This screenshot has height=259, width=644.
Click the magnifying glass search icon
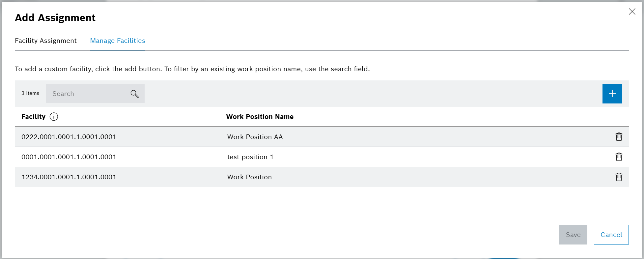[x=134, y=94]
